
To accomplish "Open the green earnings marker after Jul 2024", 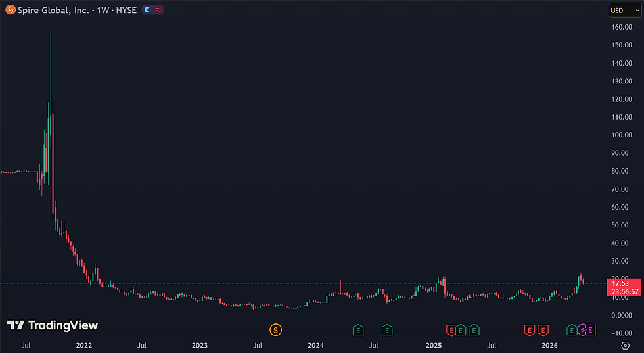I will click(387, 329).
